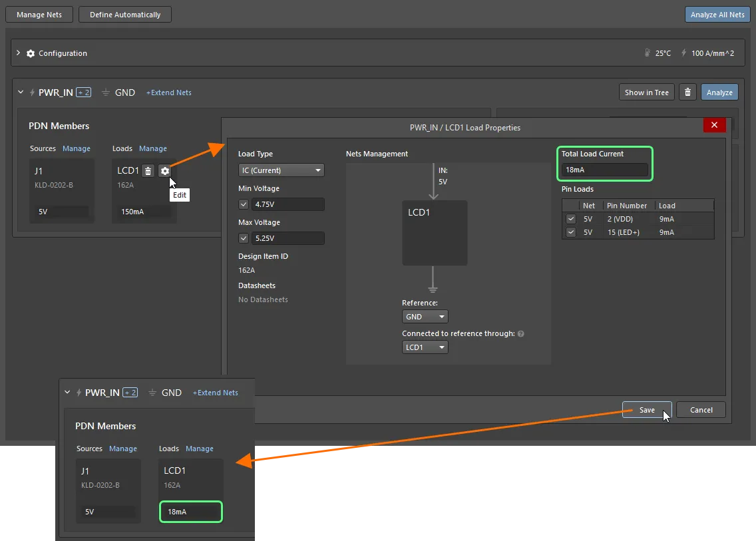The height and width of the screenshot is (541, 756).
Task: Toggle the Min Voltage checkbox
Action: coord(244,204)
